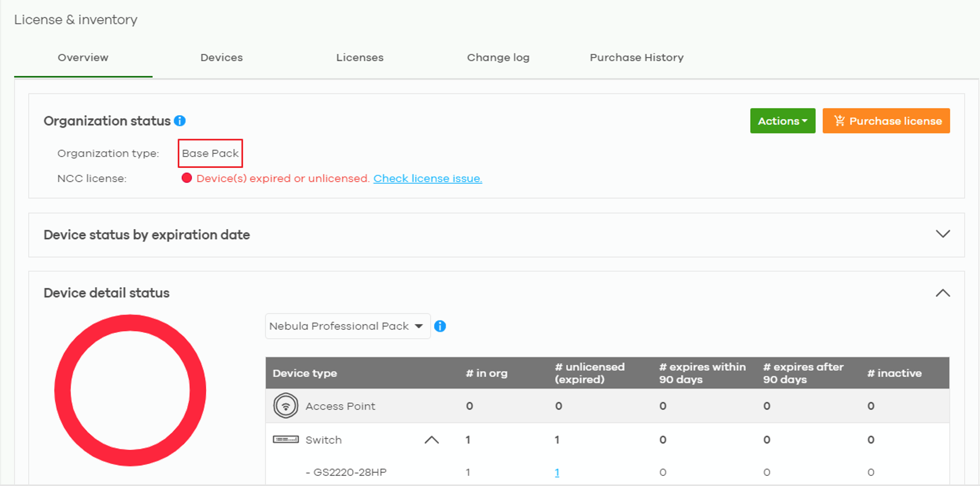980x486 pixels.
Task: Click Access Point row # inactive value
Action: click(871, 406)
